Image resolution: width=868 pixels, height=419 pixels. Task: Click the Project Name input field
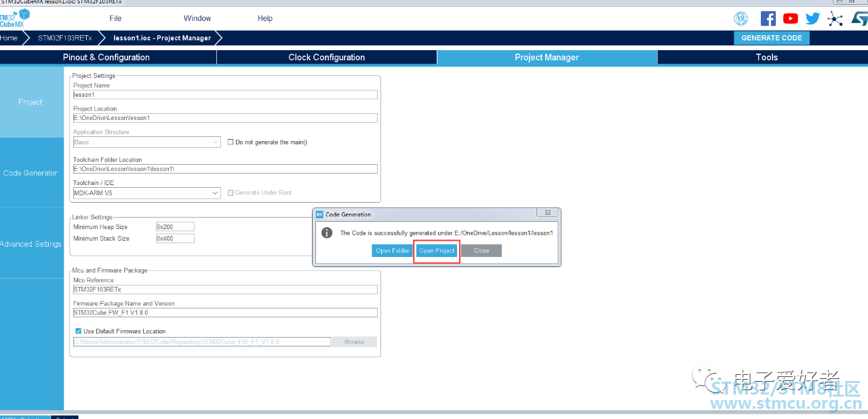[224, 95]
